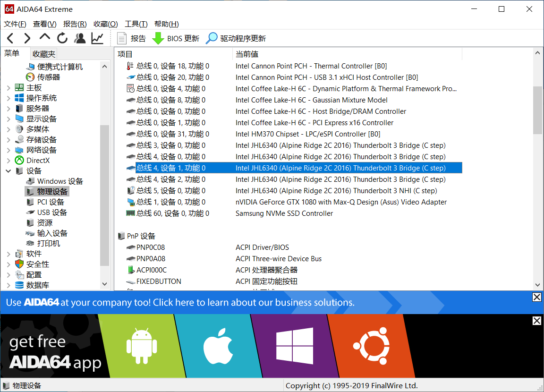Click the Forward navigation arrow

[27, 38]
